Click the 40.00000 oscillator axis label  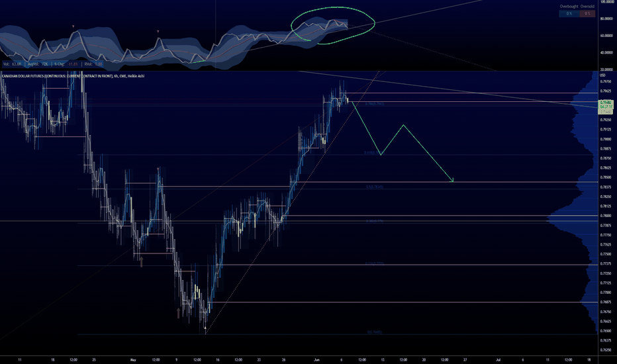[606, 52]
